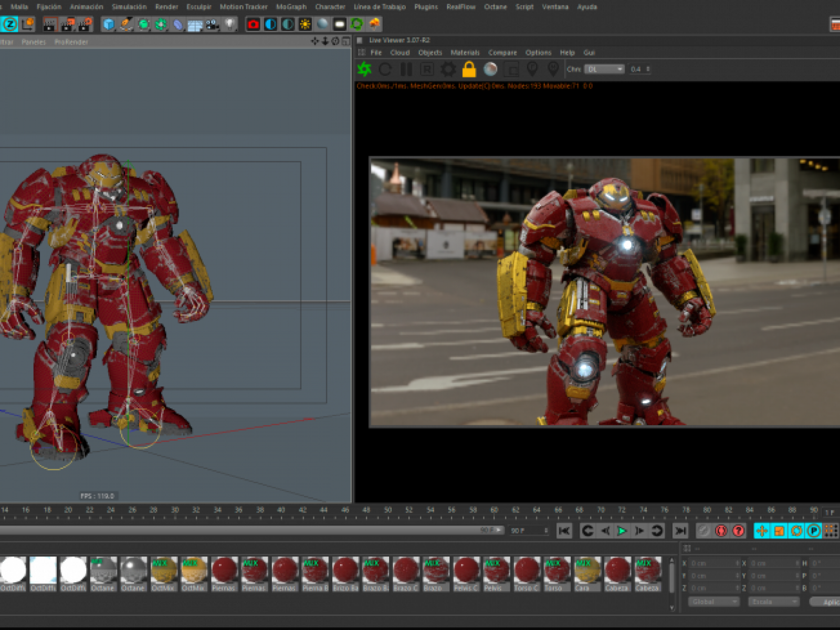The image size is (840, 630).
Task: Toggle position keyframe recording
Action: pyautogui.click(x=762, y=531)
